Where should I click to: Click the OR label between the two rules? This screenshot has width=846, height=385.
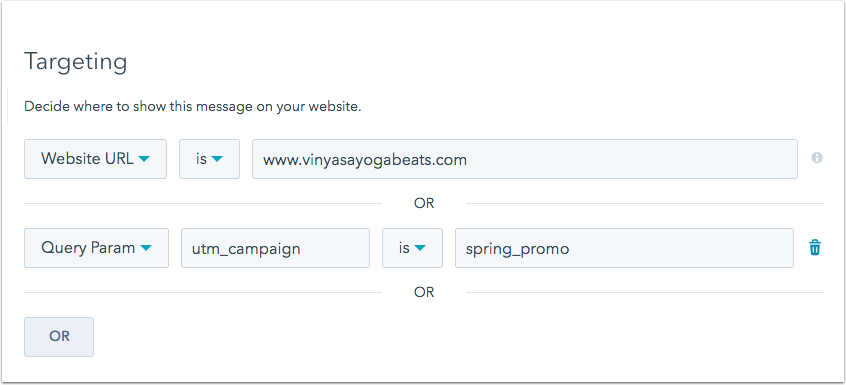click(424, 203)
